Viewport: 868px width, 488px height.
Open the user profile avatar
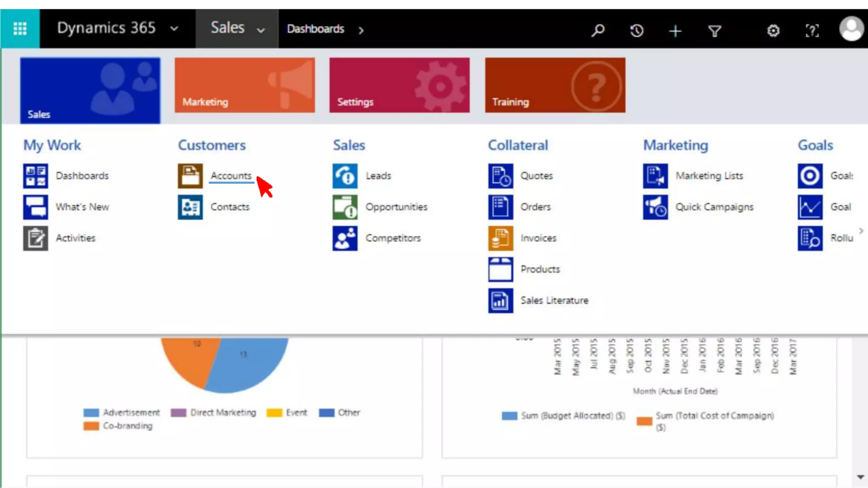click(x=851, y=29)
